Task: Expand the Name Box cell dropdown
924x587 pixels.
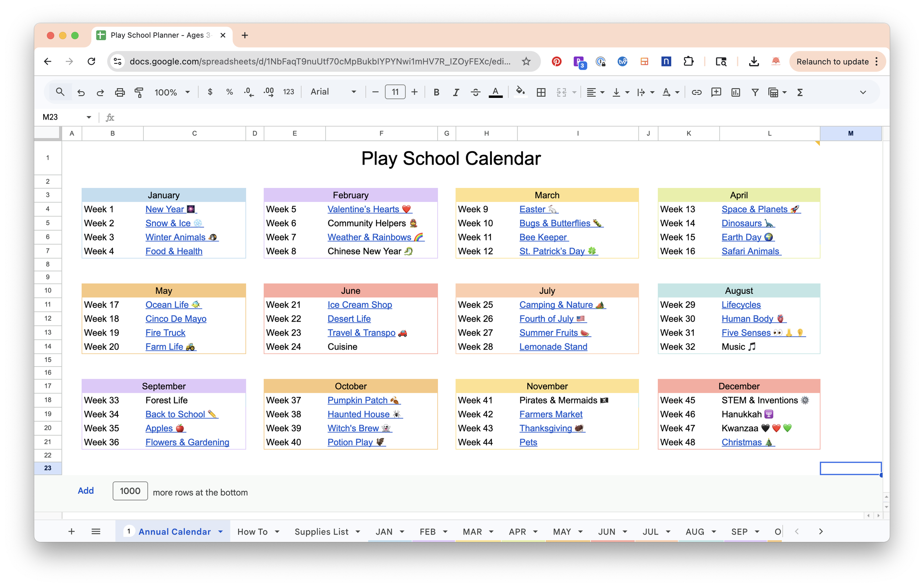Action: [x=89, y=117]
